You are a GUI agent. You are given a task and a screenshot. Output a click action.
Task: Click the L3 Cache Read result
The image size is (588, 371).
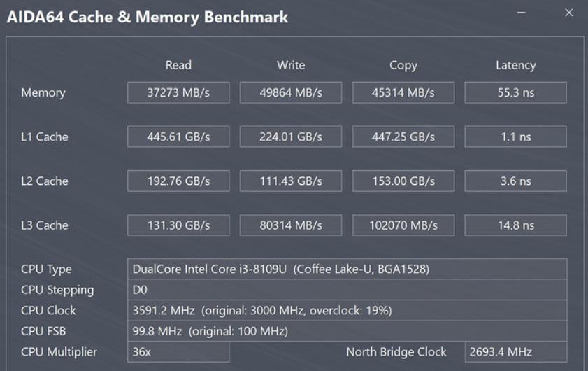[178, 225]
